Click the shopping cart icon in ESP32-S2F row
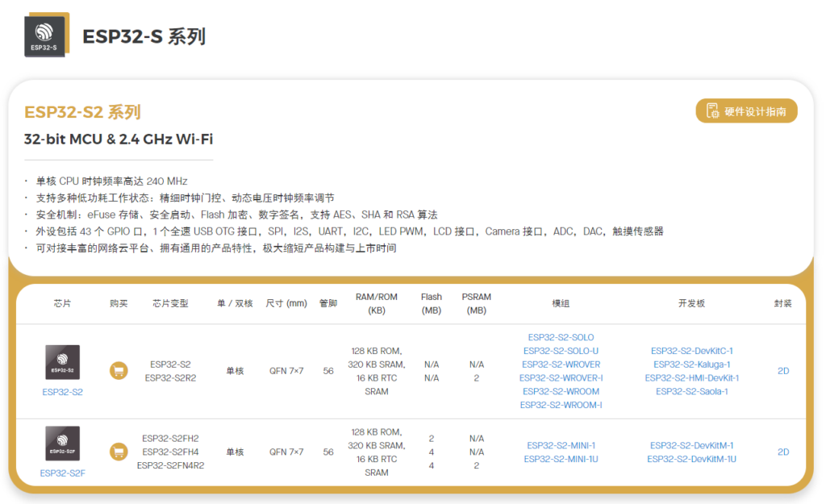Screen dimensions: 826x504 tap(119, 452)
